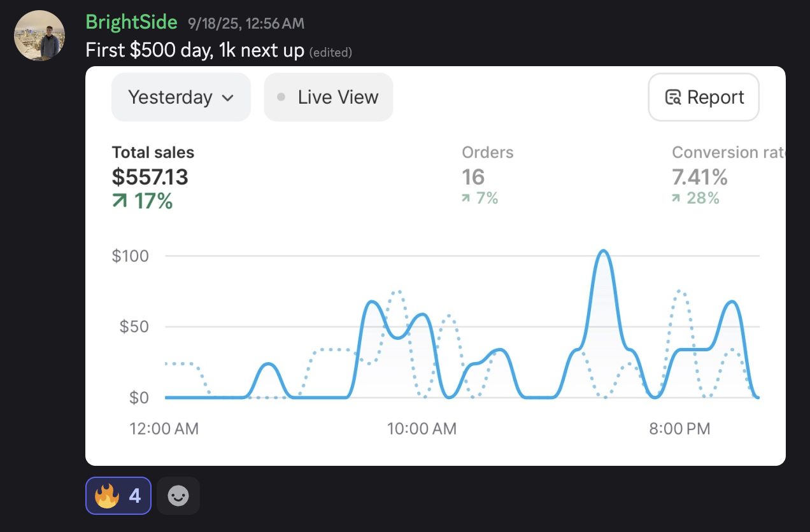Click the message timestamp 9/18/25
This screenshot has width=810, height=532.
[246, 24]
